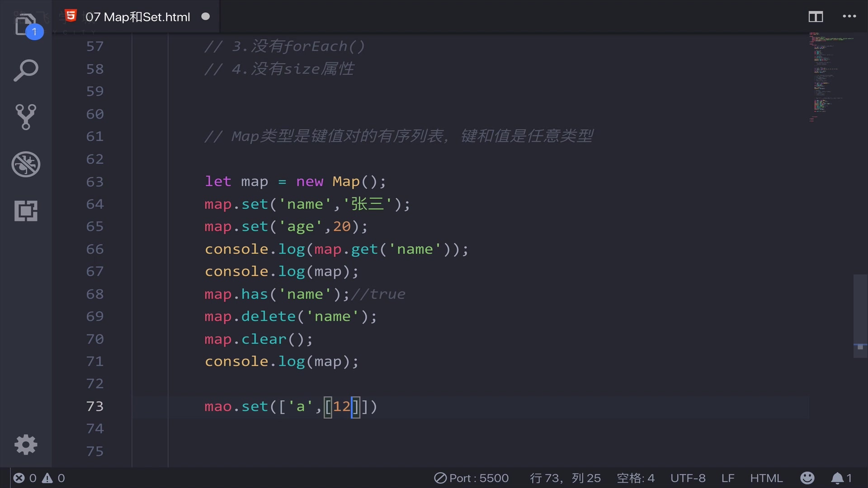Click line number 57
The height and width of the screenshot is (488, 868).
pos(95,46)
